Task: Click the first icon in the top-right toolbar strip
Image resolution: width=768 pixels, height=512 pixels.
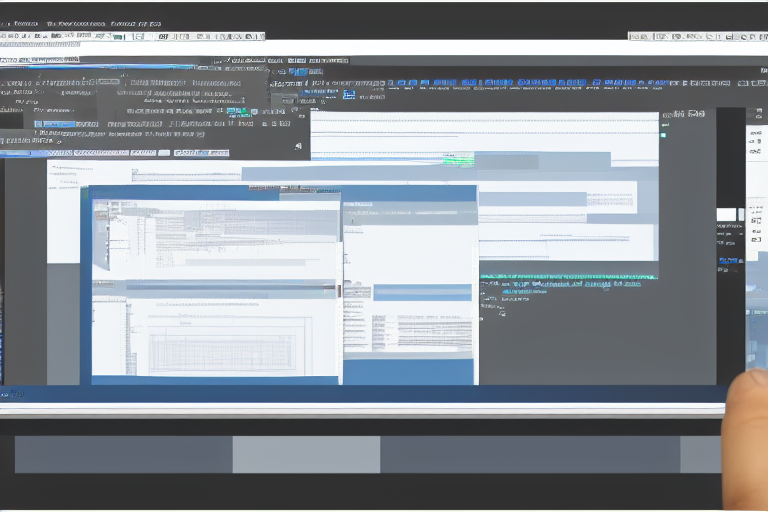Action: pyautogui.click(x=633, y=36)
